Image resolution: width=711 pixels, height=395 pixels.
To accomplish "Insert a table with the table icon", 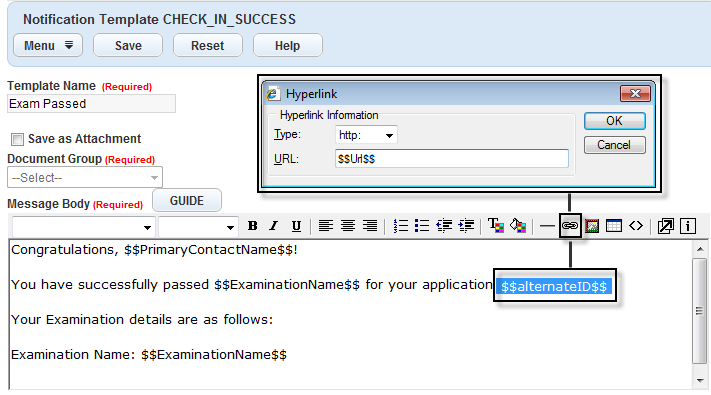I will [614, 225].
